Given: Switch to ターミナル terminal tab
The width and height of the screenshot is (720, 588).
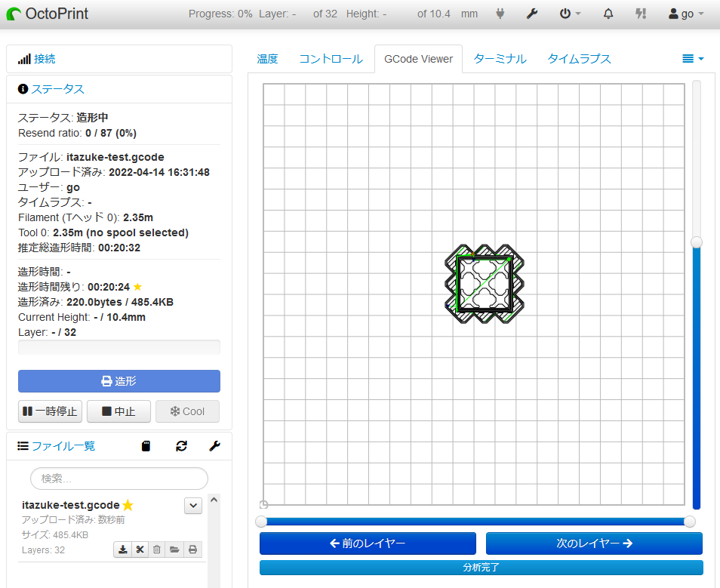Looking at the screenshot, I should [500, 59].
